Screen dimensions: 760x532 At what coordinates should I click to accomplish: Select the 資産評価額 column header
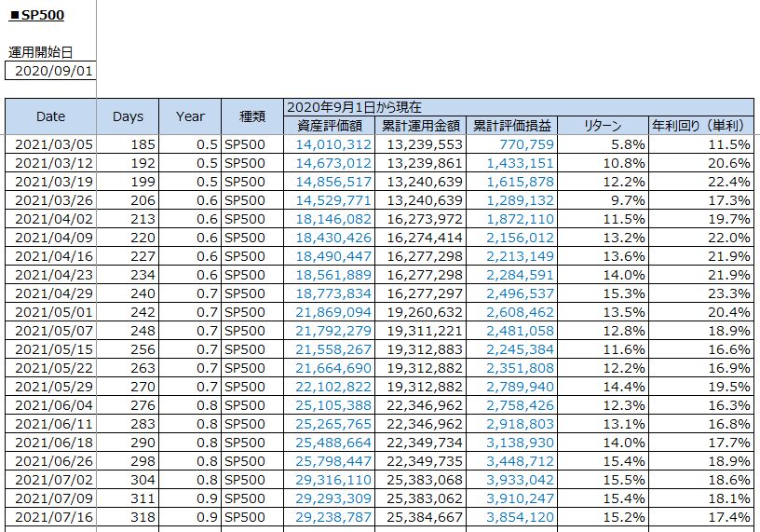(329, 126)
